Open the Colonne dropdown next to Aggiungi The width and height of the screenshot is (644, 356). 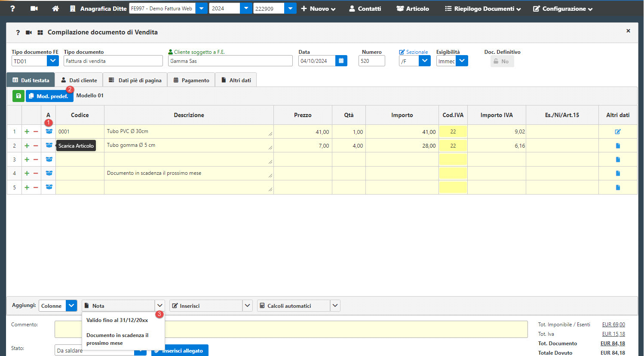71,306
